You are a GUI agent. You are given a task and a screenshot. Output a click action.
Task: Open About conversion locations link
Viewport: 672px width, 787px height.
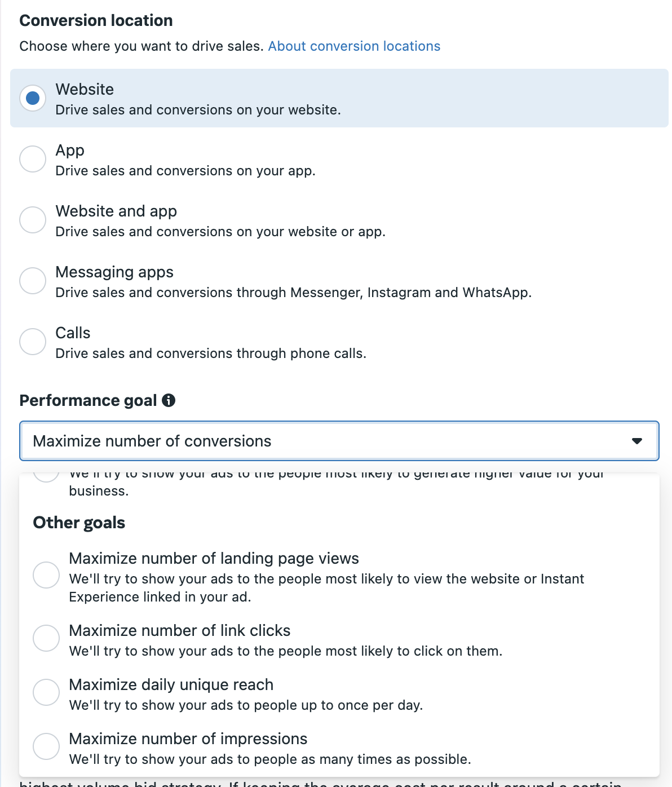pyautogui.click(x=354, y=46)
